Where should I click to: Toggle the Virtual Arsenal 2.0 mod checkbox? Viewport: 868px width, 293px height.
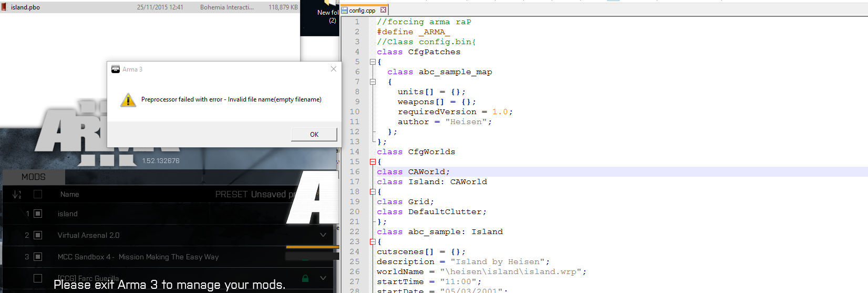(38, 235)
